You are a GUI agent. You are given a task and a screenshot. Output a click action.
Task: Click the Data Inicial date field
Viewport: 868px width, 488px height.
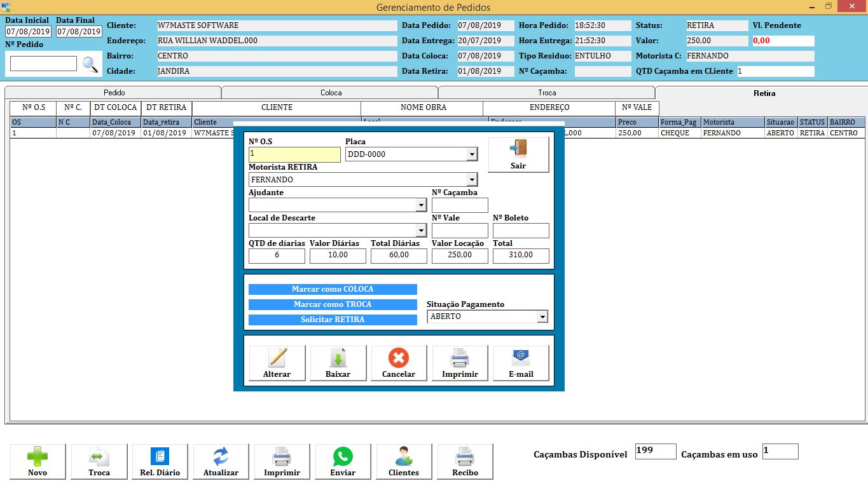tap(29, 32)
